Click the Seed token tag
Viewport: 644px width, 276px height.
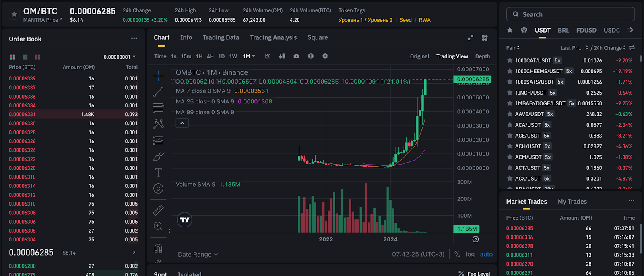pyautogui.click(x=405, y=20)
